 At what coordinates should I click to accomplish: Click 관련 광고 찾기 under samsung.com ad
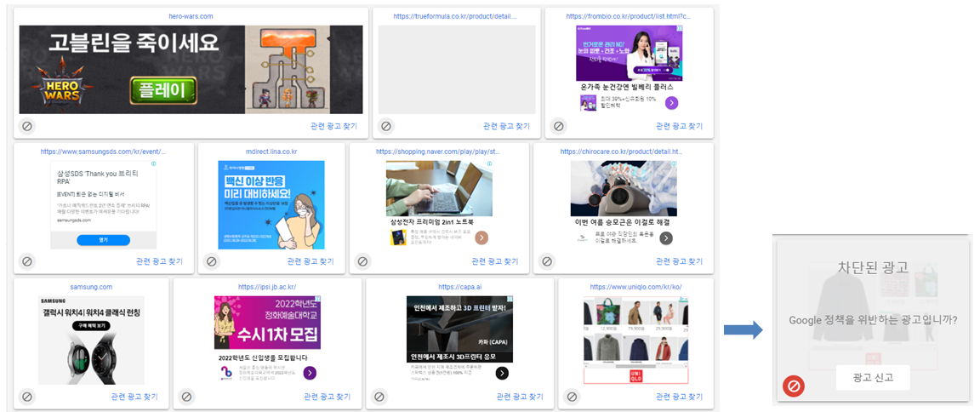pos(134,397)
